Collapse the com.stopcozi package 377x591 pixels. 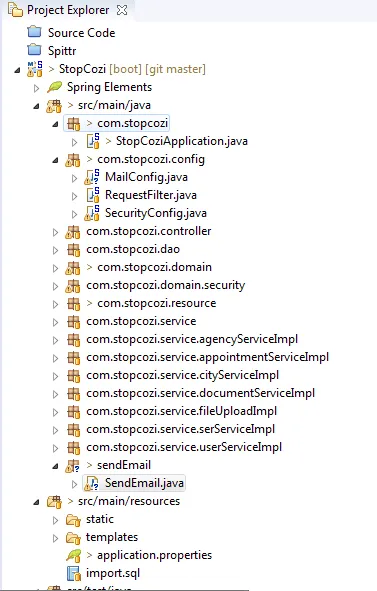point(55,124)
